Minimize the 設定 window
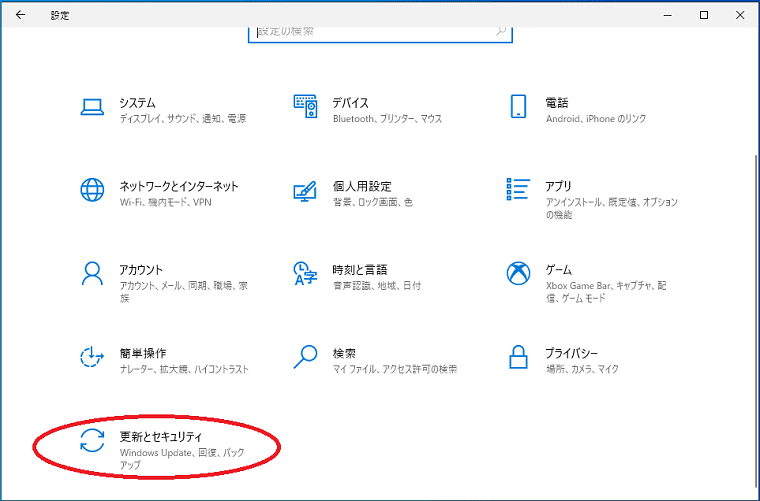This screenshot has width=760, height=501. (x=668, y=15)
